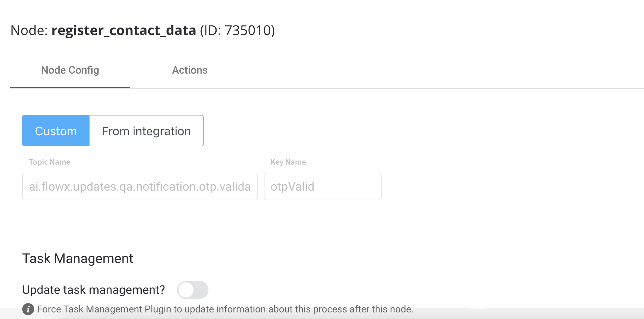Click the 'Node:' prefix in the header
Image resolution: width=644 pixels, height=319 pixels.
(29, 30)
